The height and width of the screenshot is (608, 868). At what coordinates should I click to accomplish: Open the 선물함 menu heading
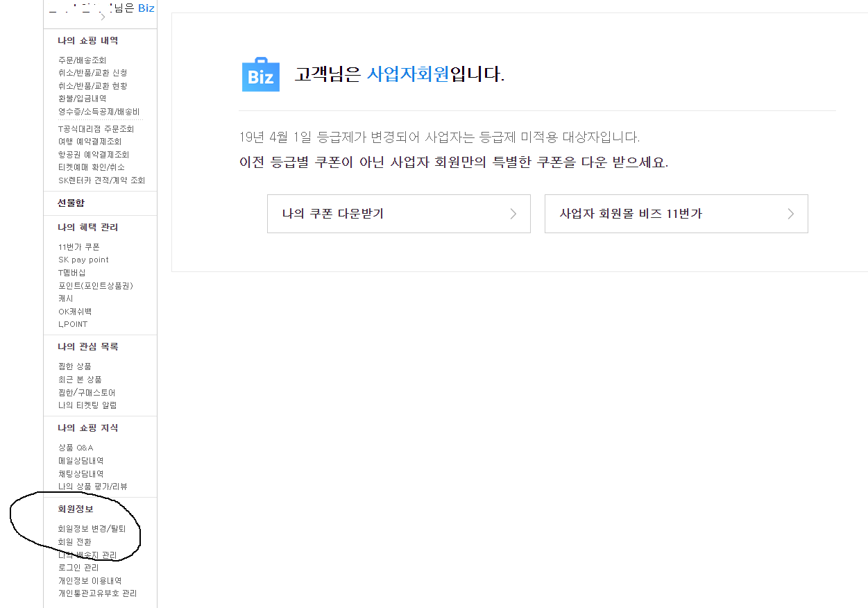click(x=71, y=203)
